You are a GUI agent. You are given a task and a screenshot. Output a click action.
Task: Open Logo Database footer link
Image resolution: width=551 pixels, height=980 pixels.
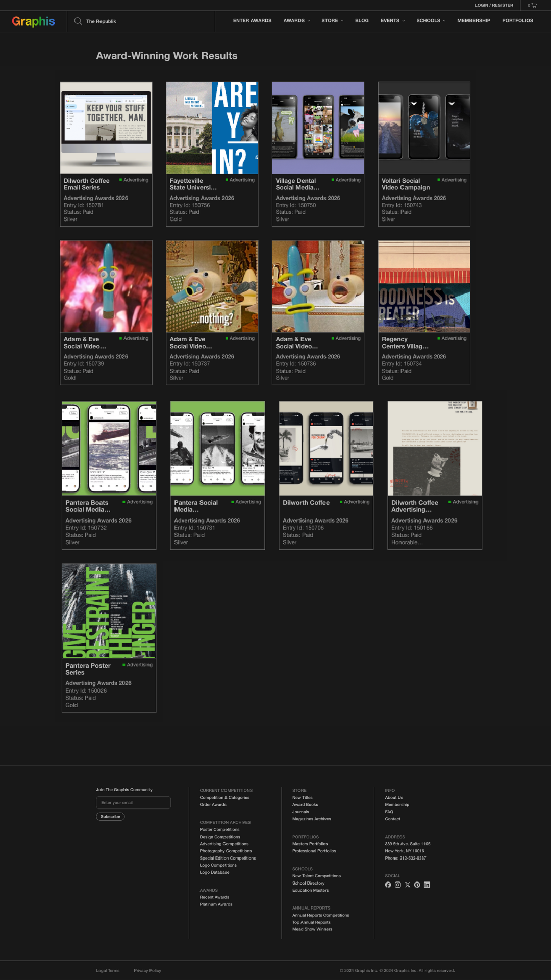click(x=214, y=872)
